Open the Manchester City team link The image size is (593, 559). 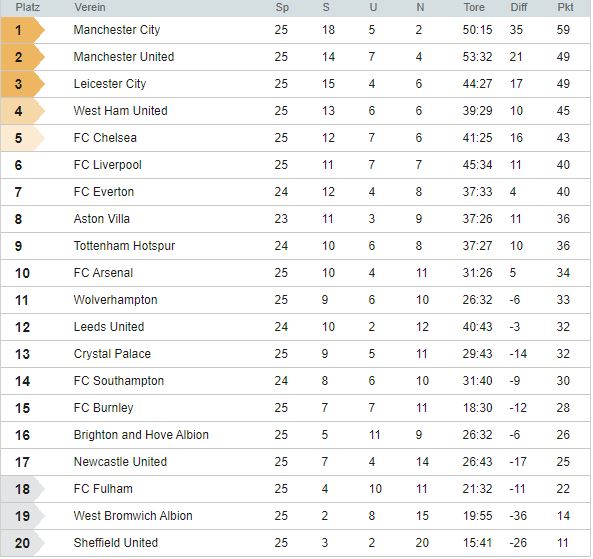pos(117,30)
